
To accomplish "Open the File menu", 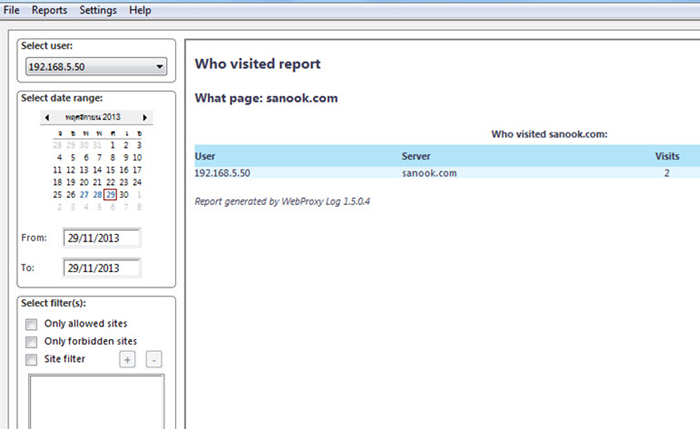I will click(x=12, y=10).
